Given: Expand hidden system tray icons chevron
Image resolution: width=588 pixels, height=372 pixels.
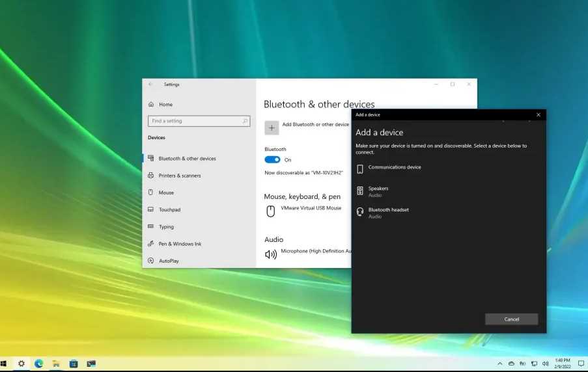Looking at the screenshot, I should [x=499, y=364].
